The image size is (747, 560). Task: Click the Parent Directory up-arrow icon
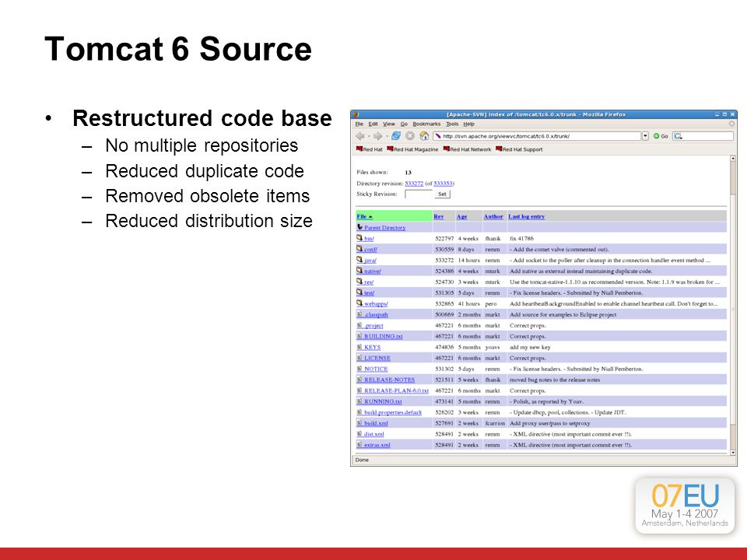(x=359, y=227)
